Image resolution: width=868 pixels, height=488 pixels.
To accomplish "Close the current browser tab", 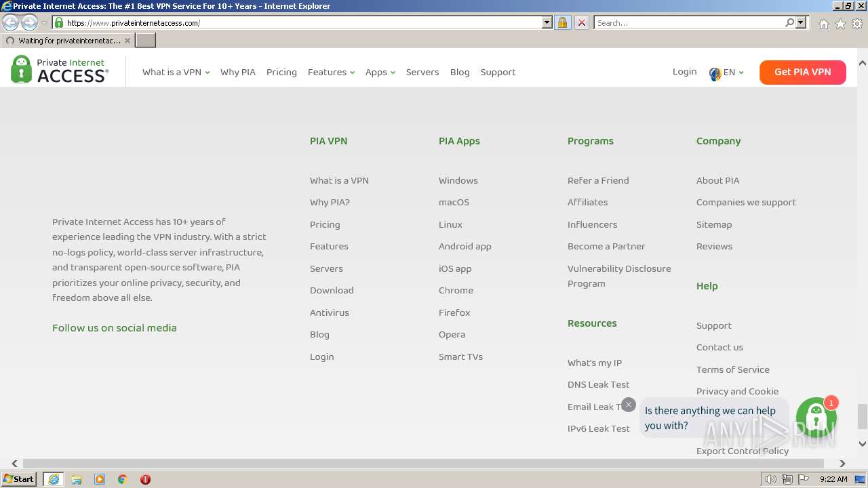I will coord(127,41).
